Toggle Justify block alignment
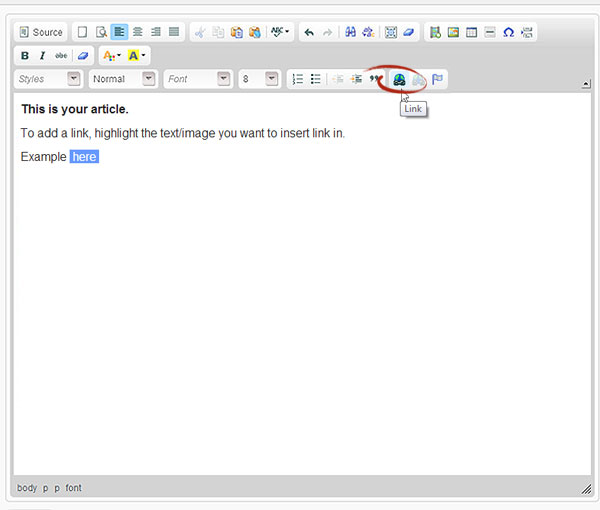This screenshot has height=510, width=600. pyautogui.click(x=174, y=32)
